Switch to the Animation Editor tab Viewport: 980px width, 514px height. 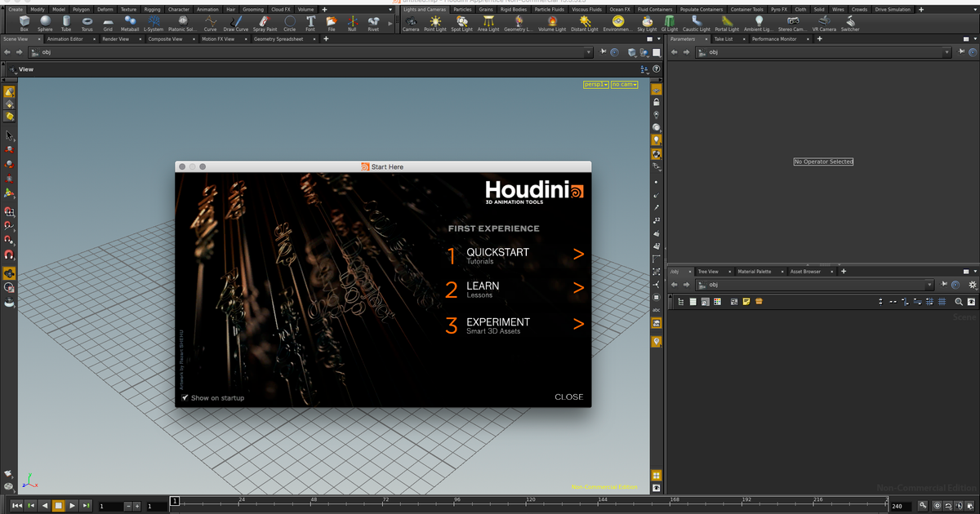pos(65,38)
